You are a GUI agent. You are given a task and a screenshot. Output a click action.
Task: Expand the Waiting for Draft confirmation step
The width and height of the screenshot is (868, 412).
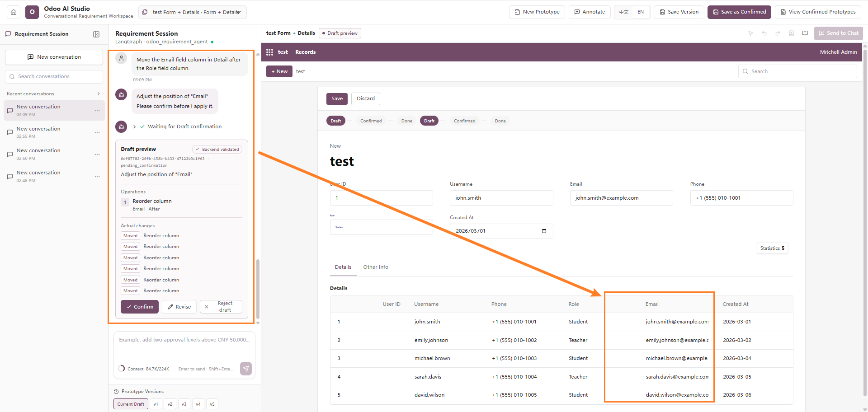pos(135,127)
